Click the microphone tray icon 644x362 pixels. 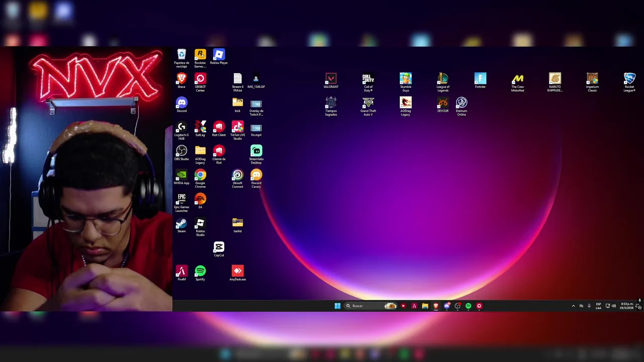(x=589, y=306)
